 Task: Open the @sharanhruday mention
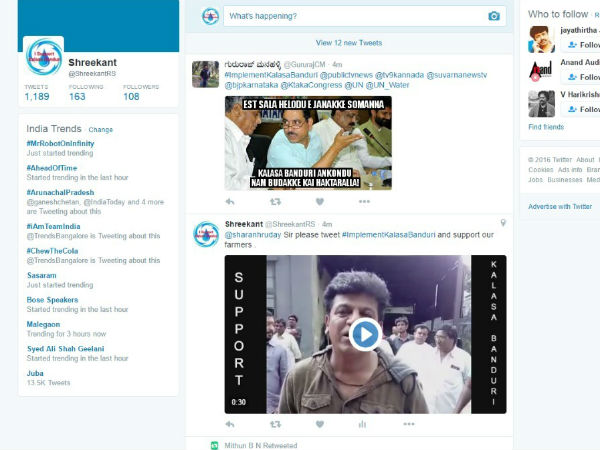253,235
